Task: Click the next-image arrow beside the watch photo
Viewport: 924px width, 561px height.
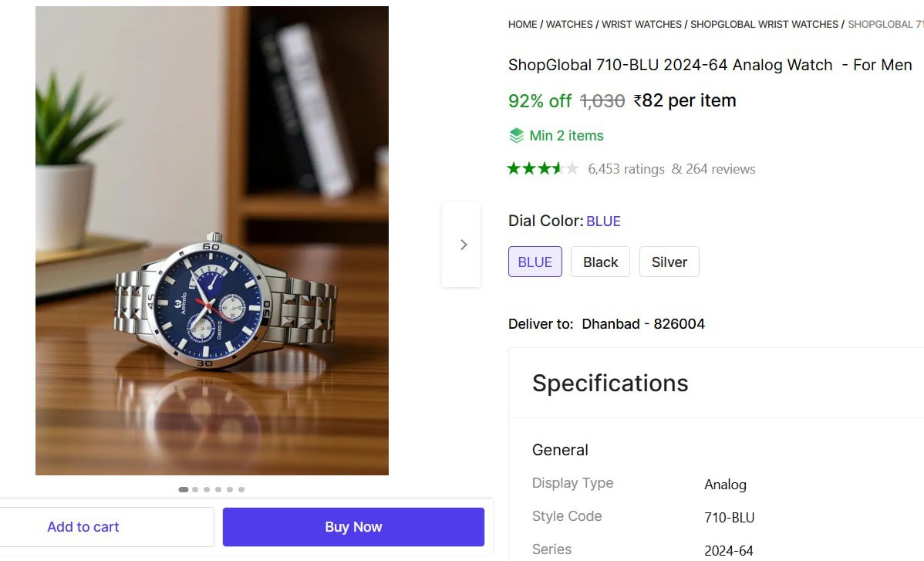Action: coord(462,244)
